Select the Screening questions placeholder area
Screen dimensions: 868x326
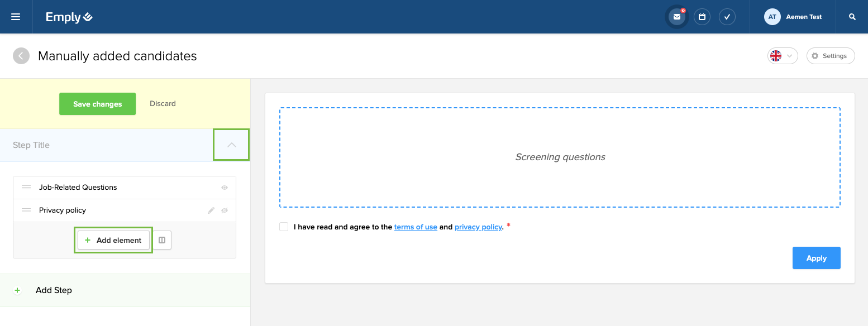point(560,157)
